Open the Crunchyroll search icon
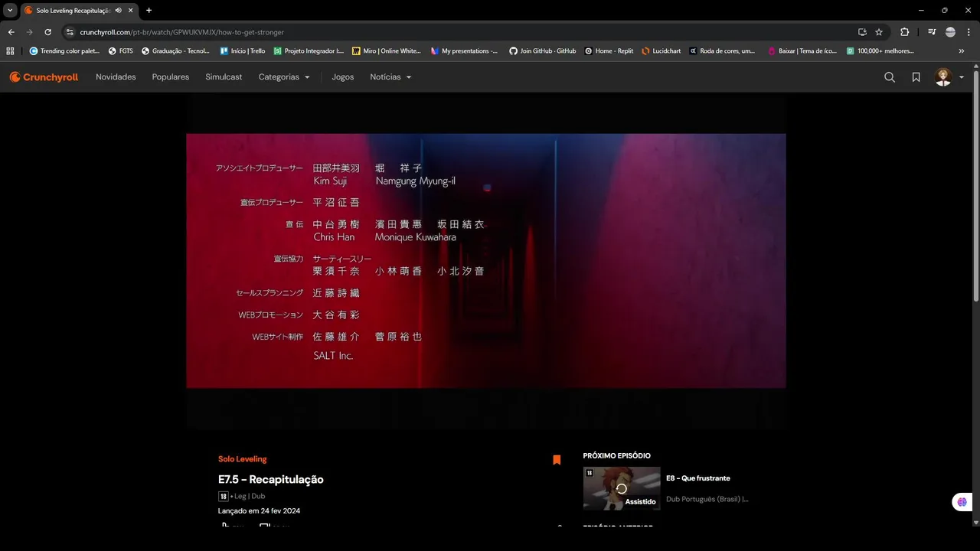 (890, 77)
